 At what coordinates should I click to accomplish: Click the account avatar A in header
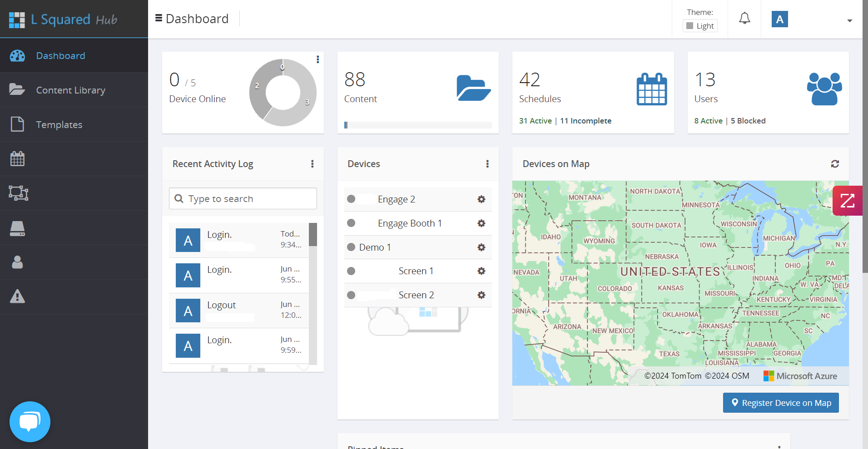tap(780, 19)
